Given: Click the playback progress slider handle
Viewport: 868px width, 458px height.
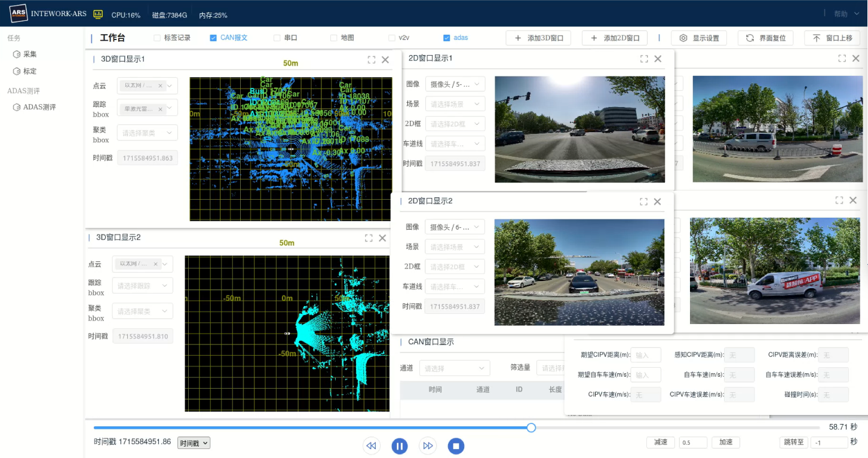Looking at the screenshot, I should [531, 428].
